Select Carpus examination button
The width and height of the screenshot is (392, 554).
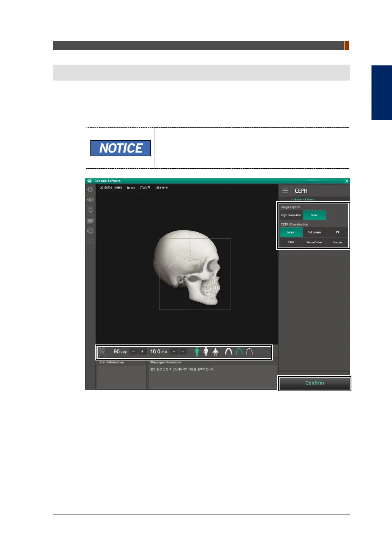click(x=337, y=242)
